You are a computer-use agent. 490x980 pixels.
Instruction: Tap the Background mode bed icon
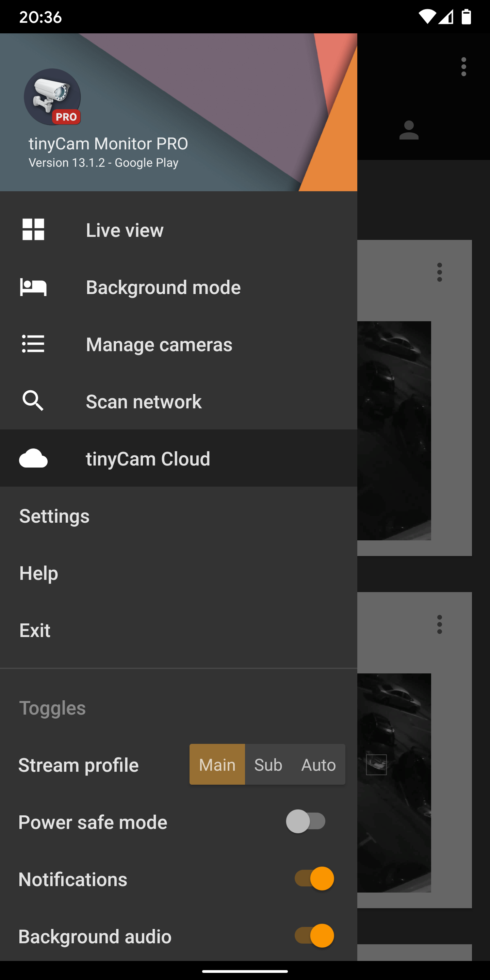[33, 287]
